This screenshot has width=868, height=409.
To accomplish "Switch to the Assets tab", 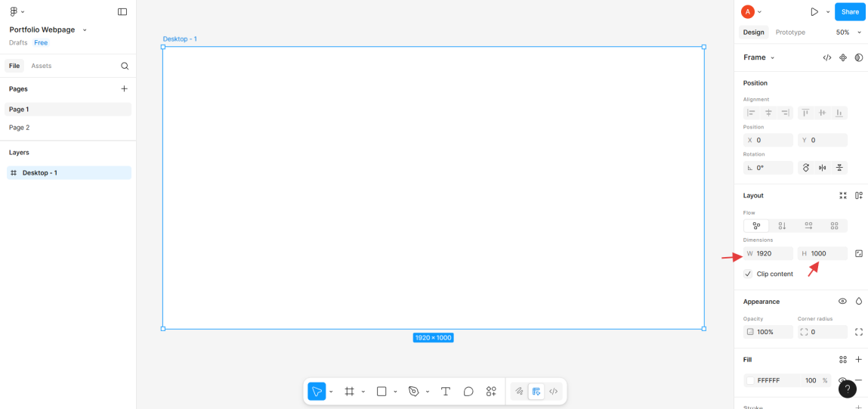I will [x=42, y=66].
